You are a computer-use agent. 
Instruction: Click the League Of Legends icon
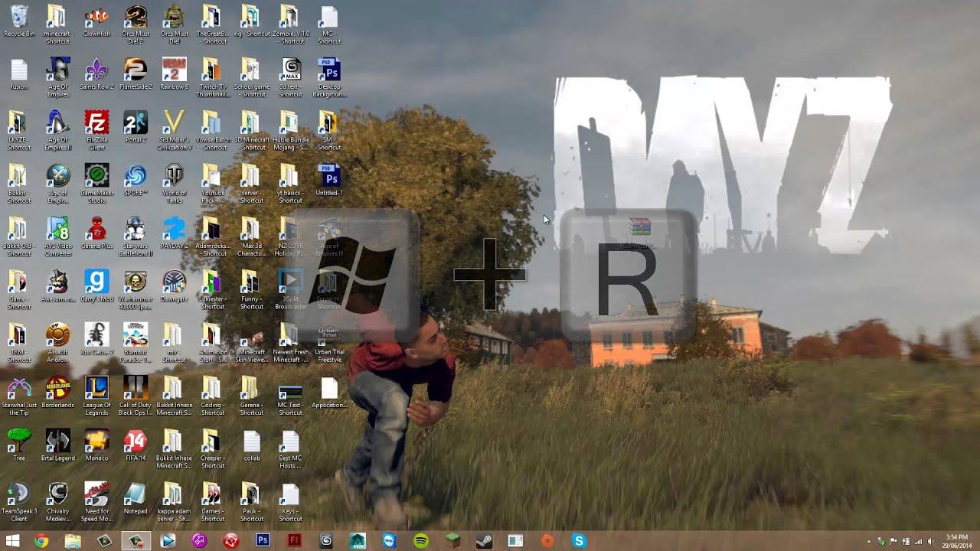[96, 396]
